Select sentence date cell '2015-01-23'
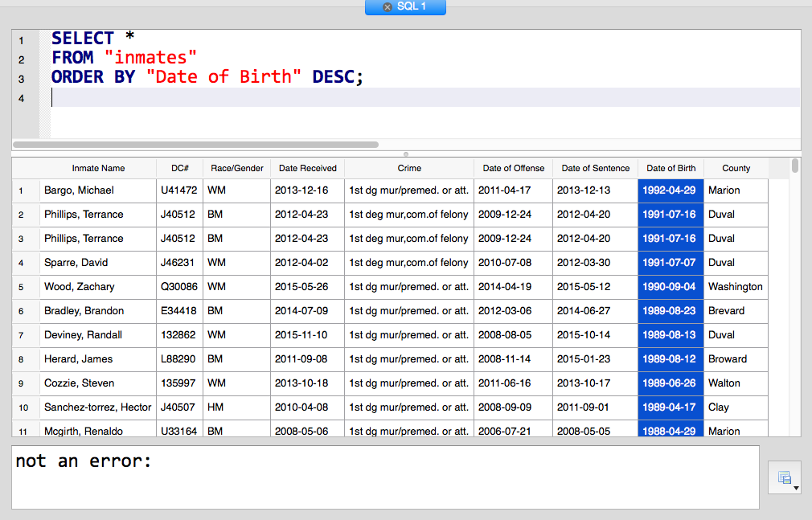Screen dimensions: 812x520 pos(596,359)
